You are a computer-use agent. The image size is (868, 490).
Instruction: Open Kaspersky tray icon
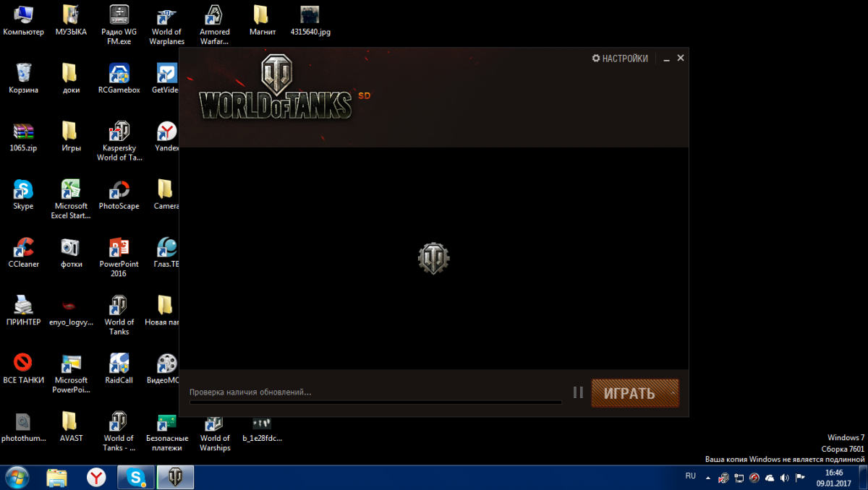(x=723, y=478)
